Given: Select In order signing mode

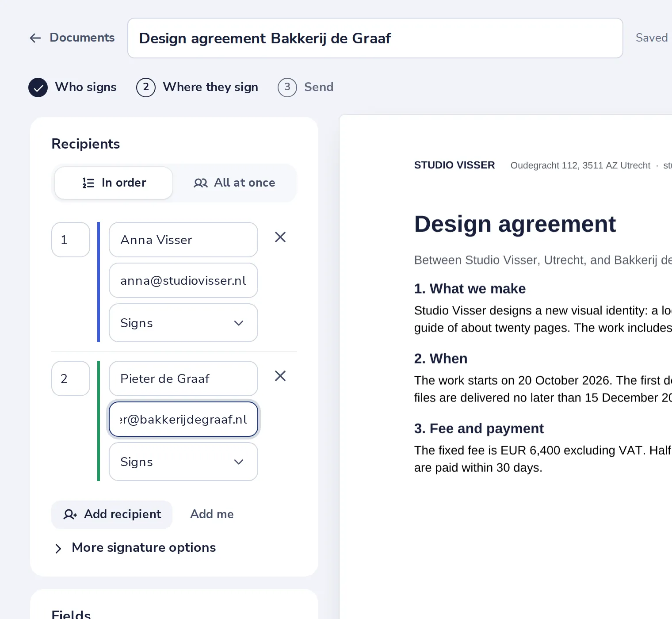Looking at the screenshot, I should 114,183.
